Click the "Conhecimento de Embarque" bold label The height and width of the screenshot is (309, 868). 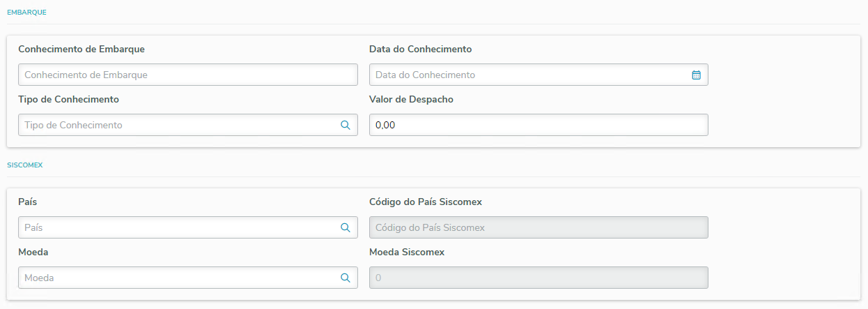82,49
